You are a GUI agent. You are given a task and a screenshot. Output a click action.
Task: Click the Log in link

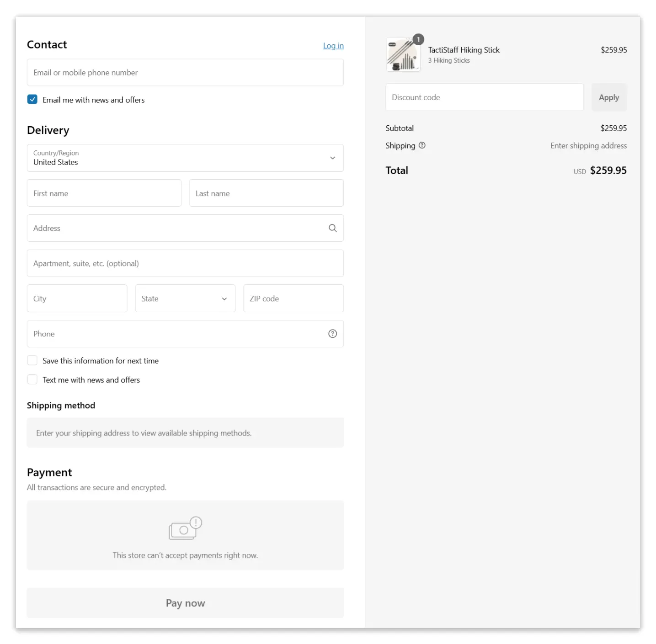333,46
